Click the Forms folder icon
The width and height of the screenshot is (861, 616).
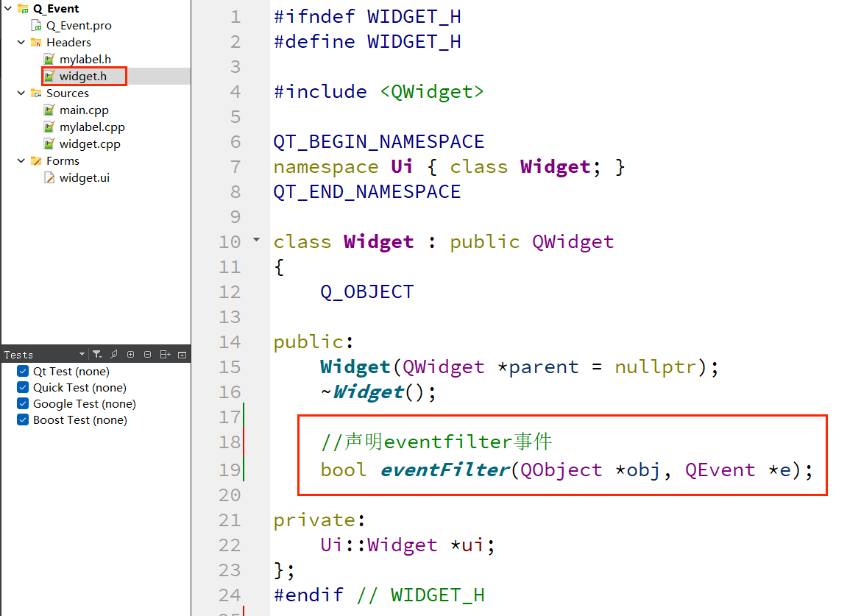click(36, 161)
